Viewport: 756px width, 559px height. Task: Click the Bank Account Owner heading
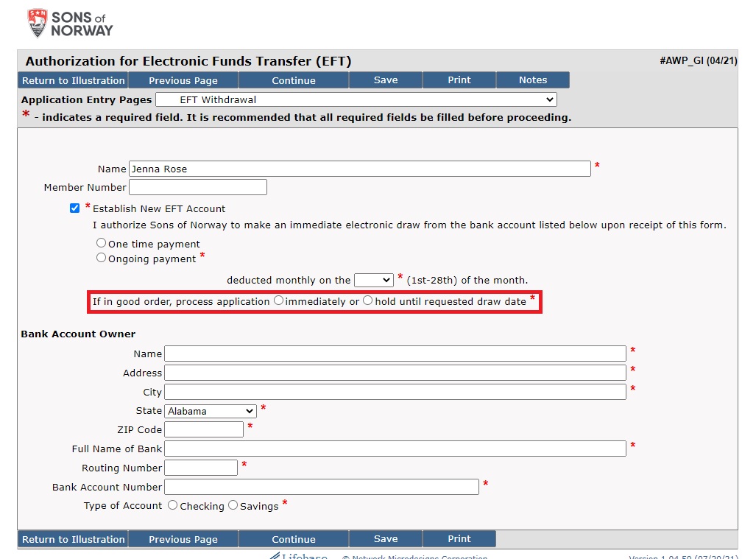coord(78,334)
